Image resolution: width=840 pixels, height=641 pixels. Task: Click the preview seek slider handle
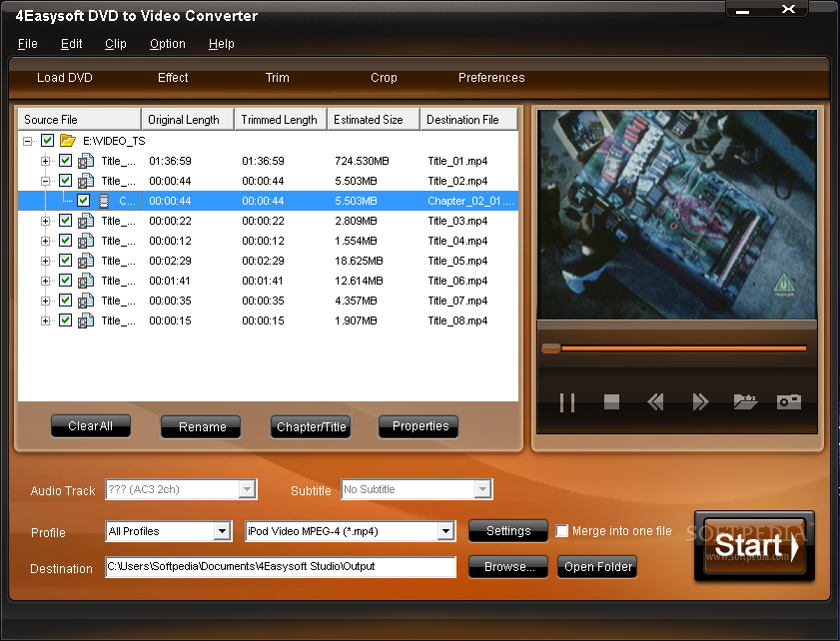550,348
